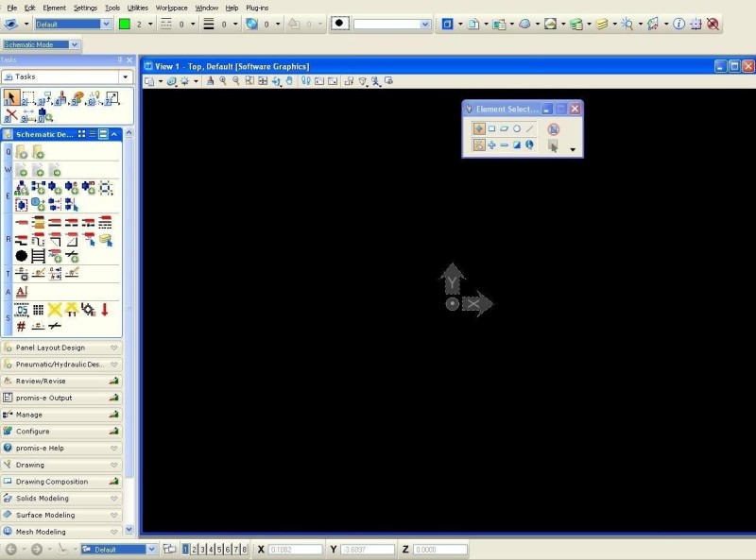Open the Workspace menu
756x560 pixels.
click(x=171, y=8)
